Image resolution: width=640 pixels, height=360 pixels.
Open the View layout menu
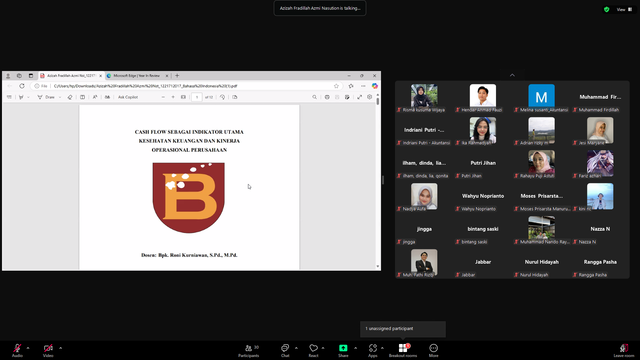(624, 9)
